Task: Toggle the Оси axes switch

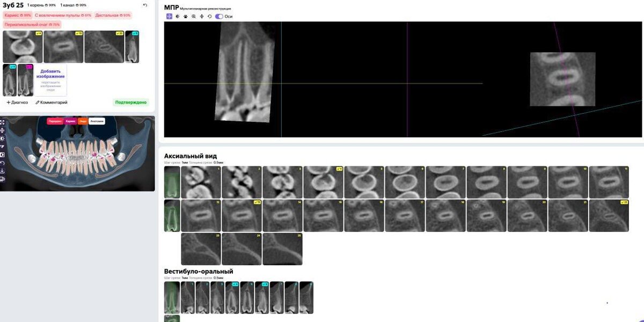Action: [x=219, y=17]
